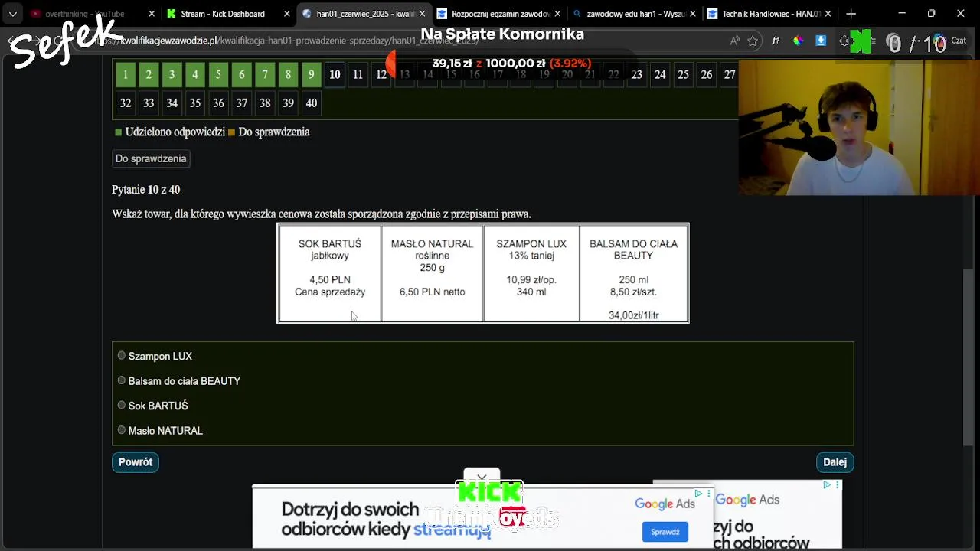980x551 pixels.
Task: Click the green 'Udzielono odpowiedzi' legend square
Action: coord(119,132)
